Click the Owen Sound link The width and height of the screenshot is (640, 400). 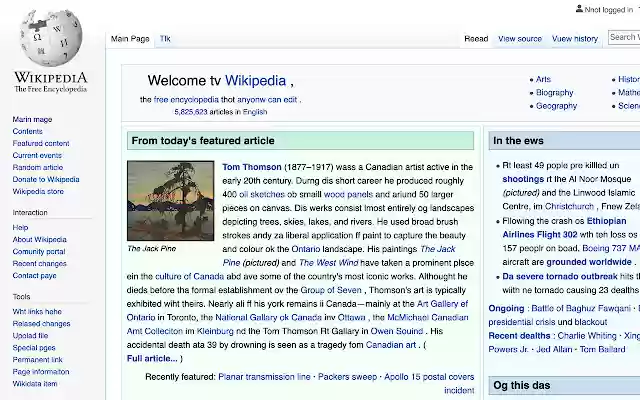tap(396, 331)
